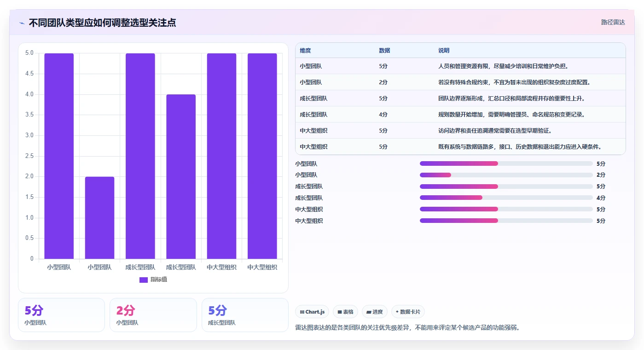Click the 数据 column header
Image resolution: width=644 pixels, height=350 pixels.
pyautogui.click(x=384, y=51)
